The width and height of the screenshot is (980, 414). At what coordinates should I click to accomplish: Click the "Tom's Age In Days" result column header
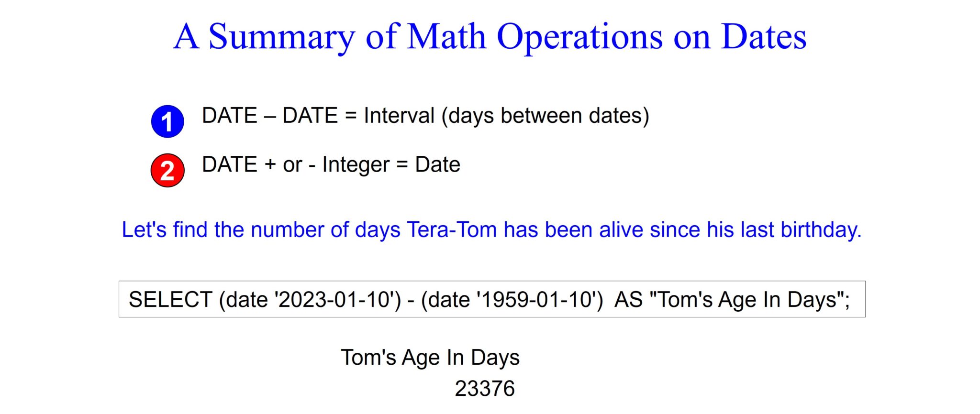[430, 358]
